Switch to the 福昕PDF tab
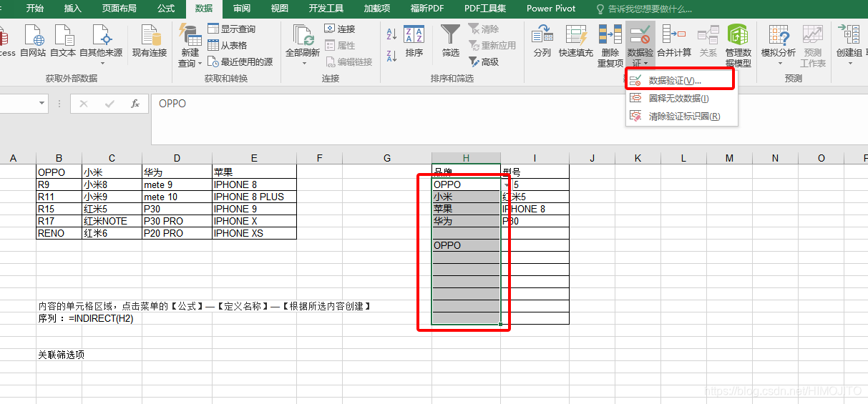 click(427, 9)
